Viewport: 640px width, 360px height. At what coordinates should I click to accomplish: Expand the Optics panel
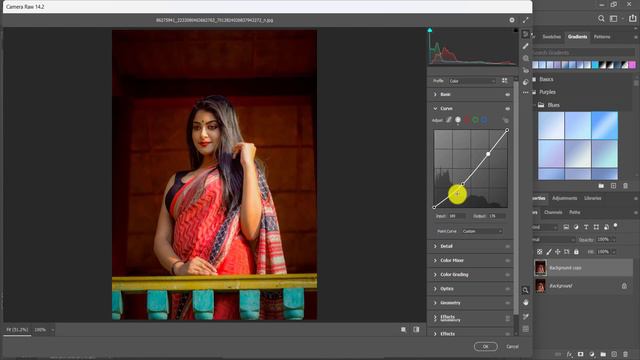coord(435,289)
